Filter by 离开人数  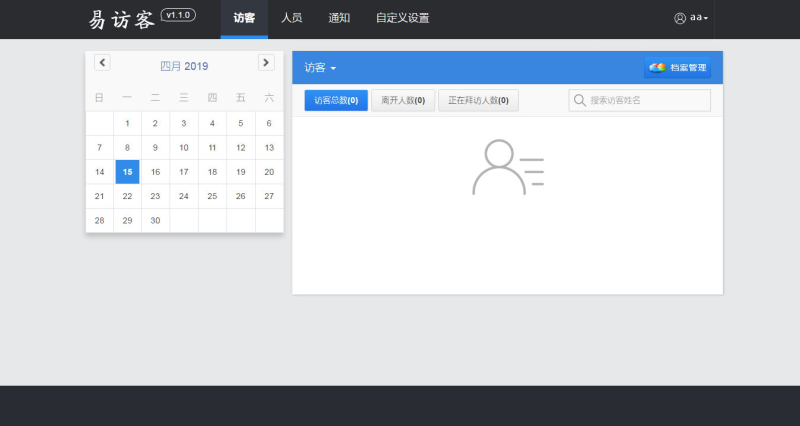pyautogui.click(x=403, y=100)
